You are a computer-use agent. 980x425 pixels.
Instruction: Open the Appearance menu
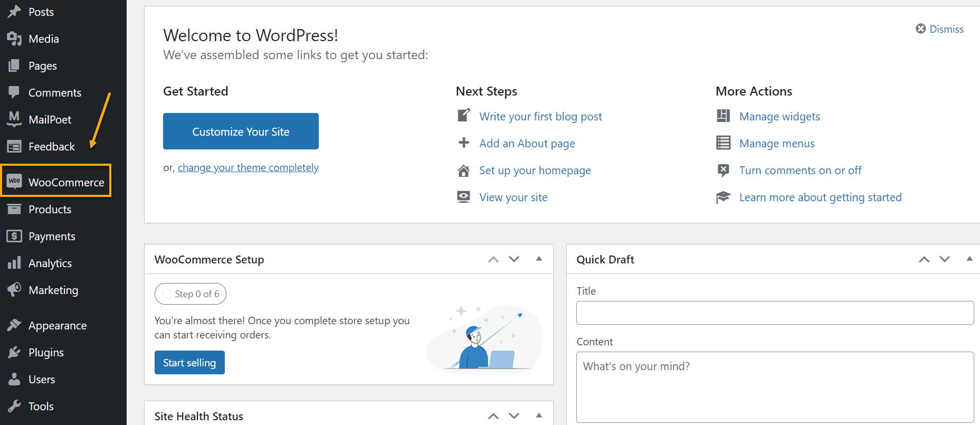[58, 325]
